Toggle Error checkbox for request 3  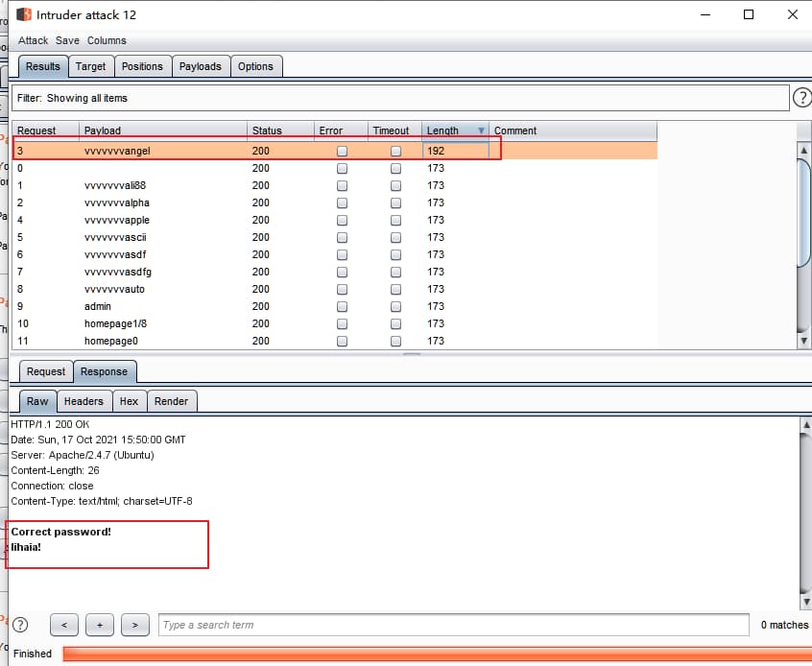click(x=342, y=151)
